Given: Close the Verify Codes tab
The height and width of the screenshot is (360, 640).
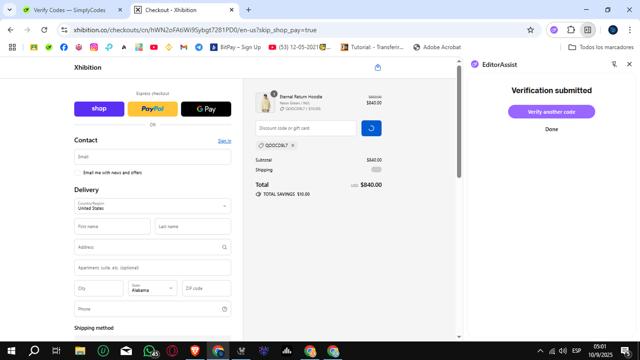Looking at the screenshot, I should click(120, 10).
